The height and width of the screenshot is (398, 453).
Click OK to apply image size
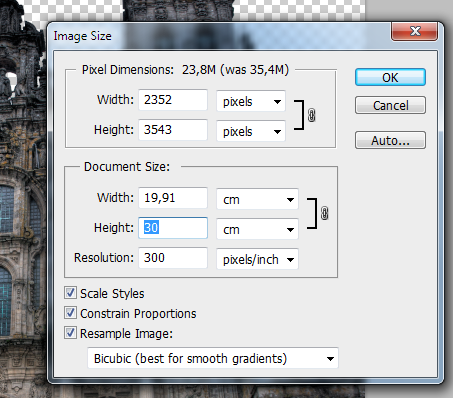click(390, 77)
